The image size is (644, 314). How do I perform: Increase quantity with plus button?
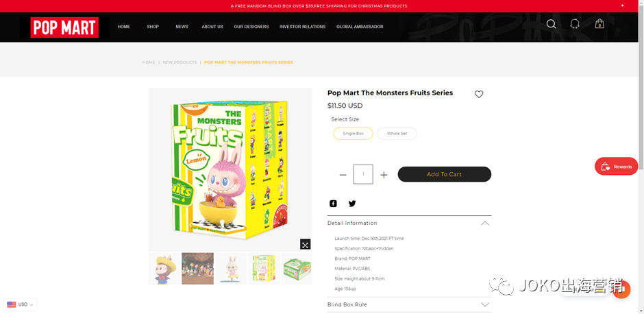[x=384, y=175]
